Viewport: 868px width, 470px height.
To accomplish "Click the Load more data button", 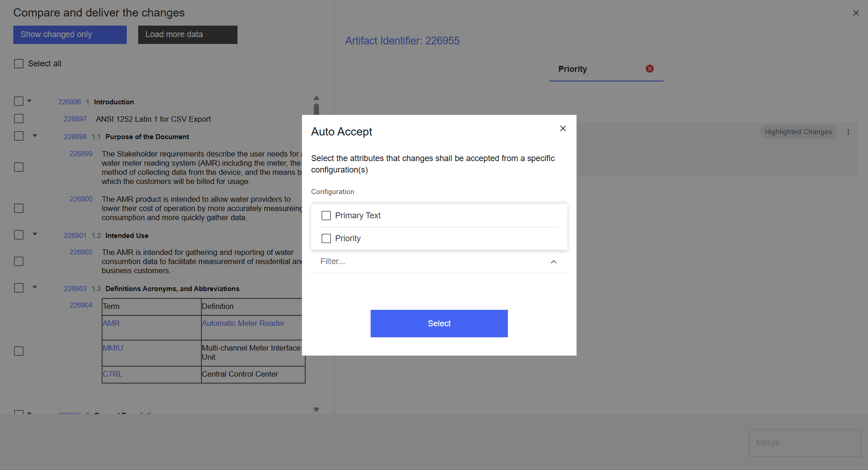I will tap(188, 35).
